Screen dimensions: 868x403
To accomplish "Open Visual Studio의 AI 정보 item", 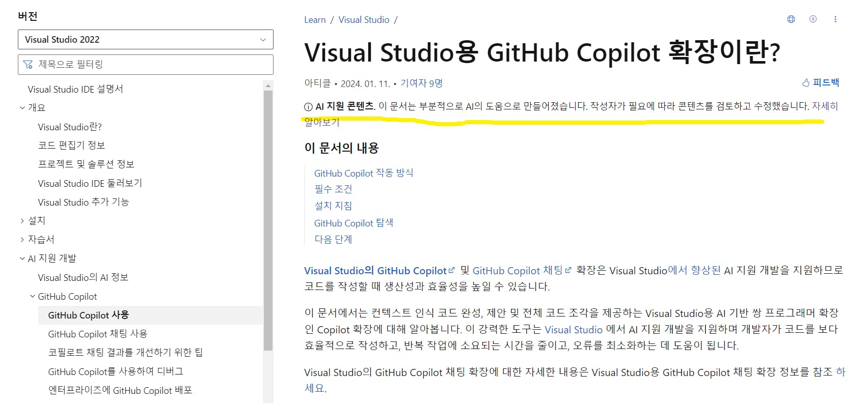I will coord(83,277).
